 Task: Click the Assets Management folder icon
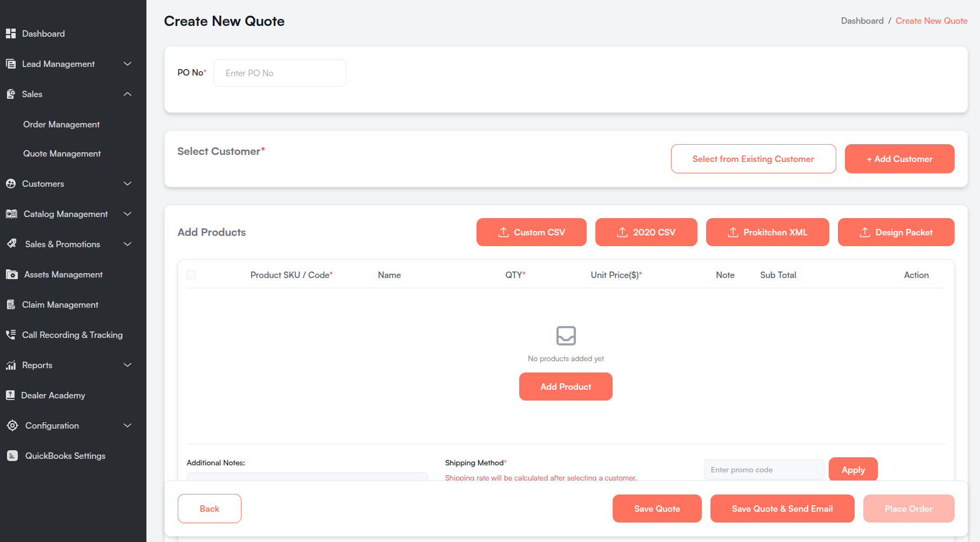point(12,274)
